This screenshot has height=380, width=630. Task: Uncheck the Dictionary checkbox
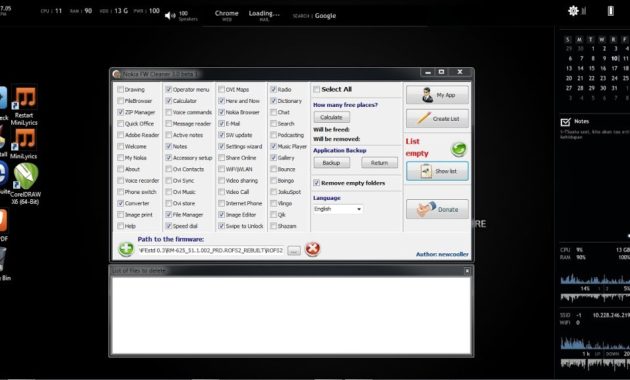274,101
